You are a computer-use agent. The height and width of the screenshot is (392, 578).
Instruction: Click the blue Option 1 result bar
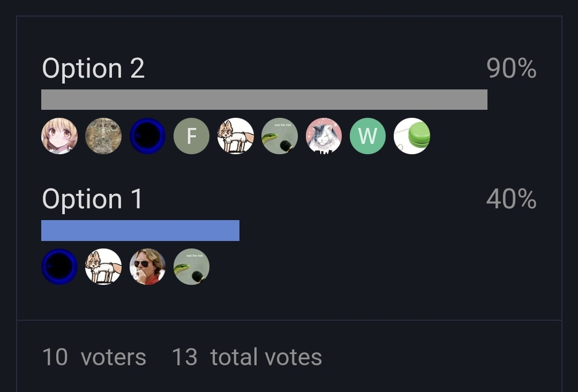coord(140,231)
